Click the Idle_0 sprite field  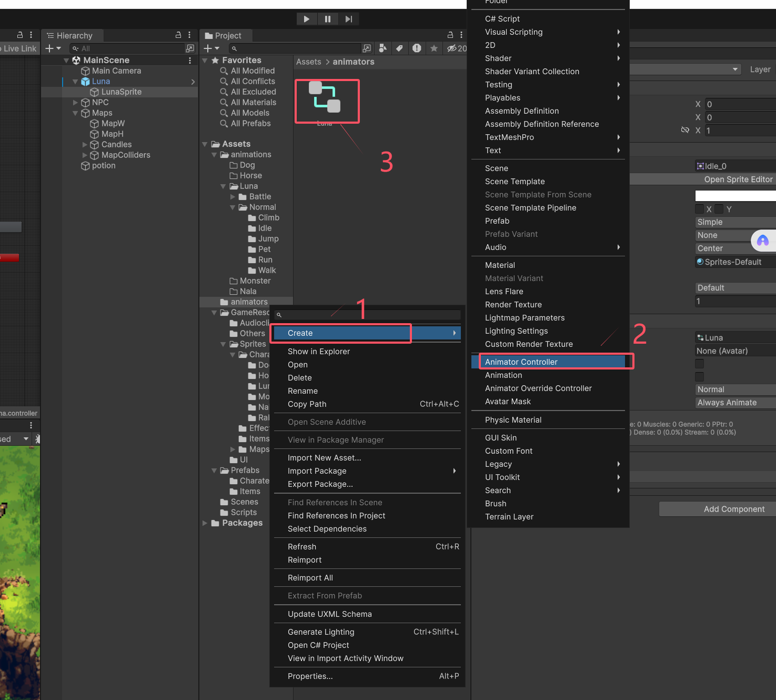735,166
